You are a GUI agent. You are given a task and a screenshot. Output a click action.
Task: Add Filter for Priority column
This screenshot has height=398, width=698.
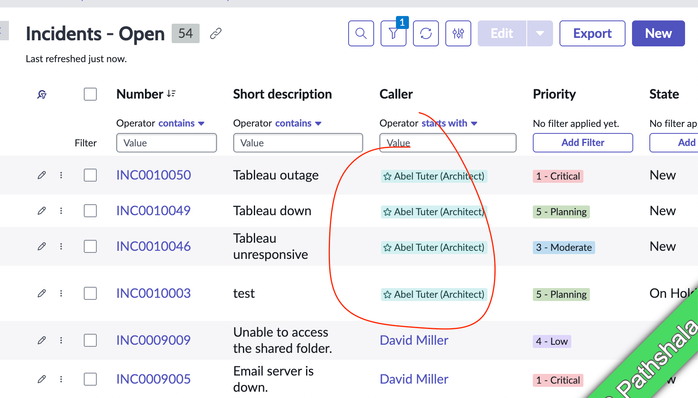(x=583, y=142)
